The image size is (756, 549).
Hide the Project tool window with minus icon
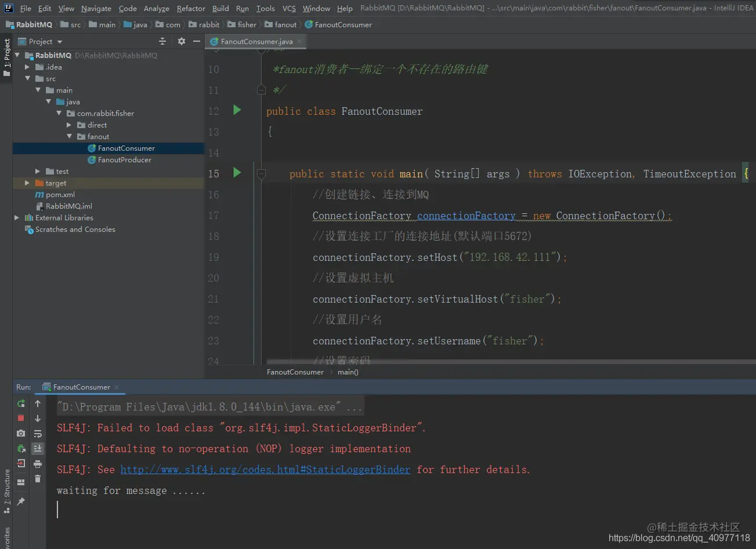tap(197, 41)
